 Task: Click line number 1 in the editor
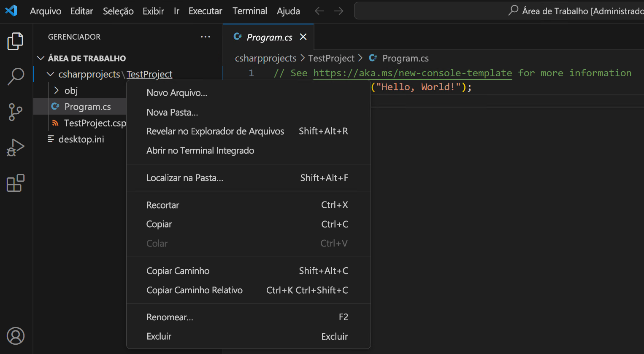pyautogui.click(x=252, y=73)
